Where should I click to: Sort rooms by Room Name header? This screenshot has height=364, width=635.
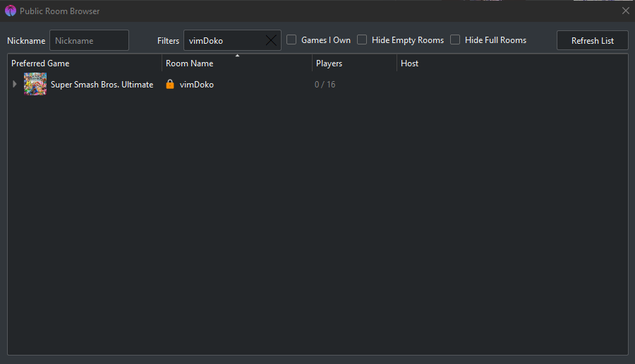[x=237, y=63]
